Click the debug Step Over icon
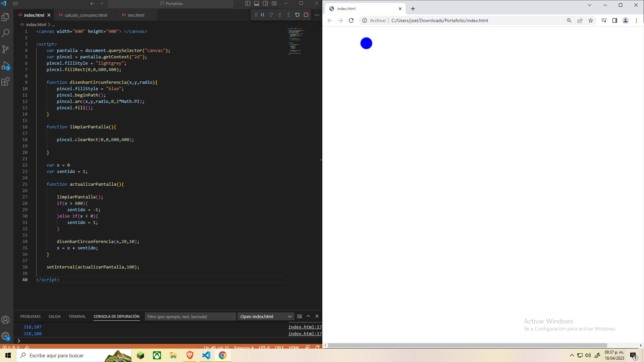Screen dimensions: 644x362 [271, 15]
